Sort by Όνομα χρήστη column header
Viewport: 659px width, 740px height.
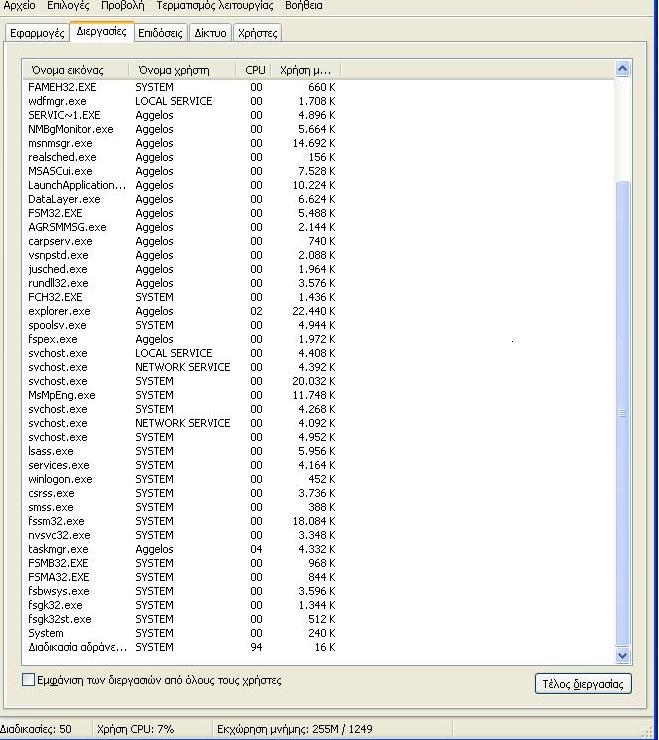click(x=182, y=70)
